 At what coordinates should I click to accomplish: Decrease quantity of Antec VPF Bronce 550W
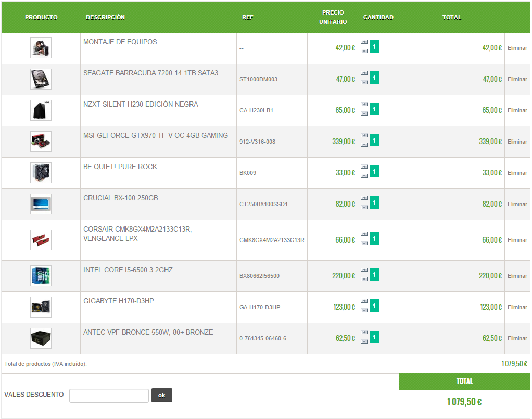364,341
